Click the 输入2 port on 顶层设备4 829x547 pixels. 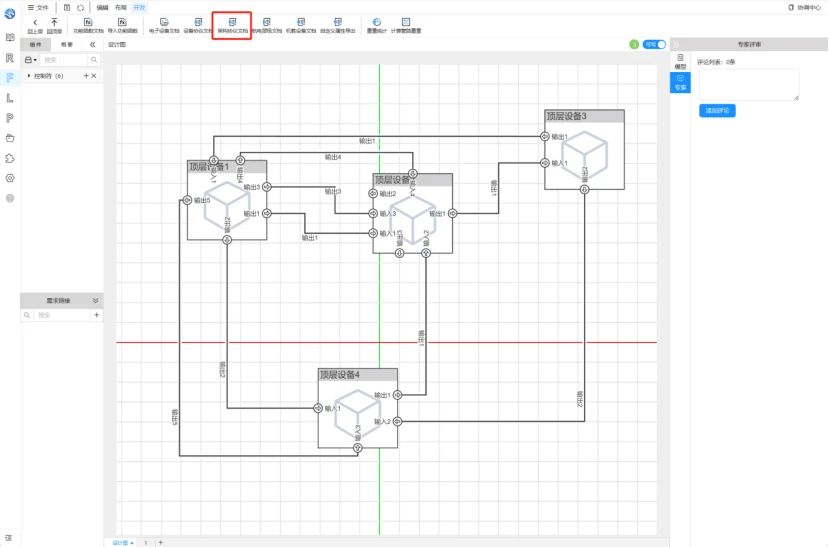pyautogui.click(x=397, y=421)
